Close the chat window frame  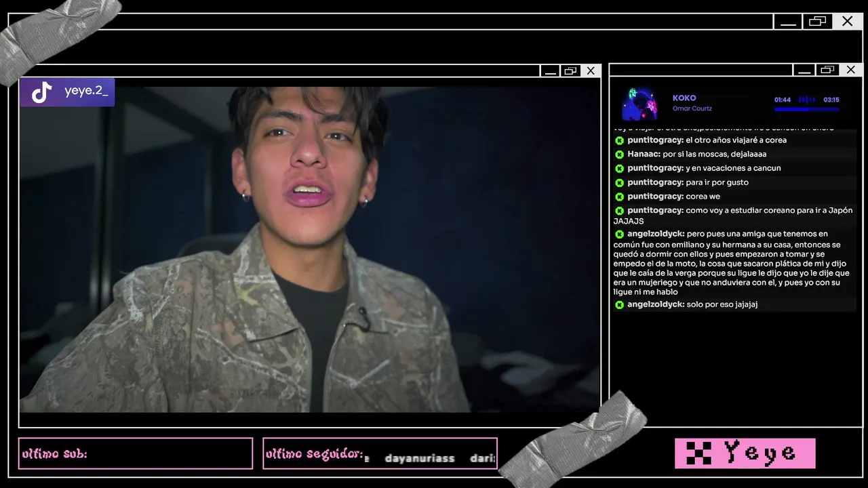[x=851, y=70]
